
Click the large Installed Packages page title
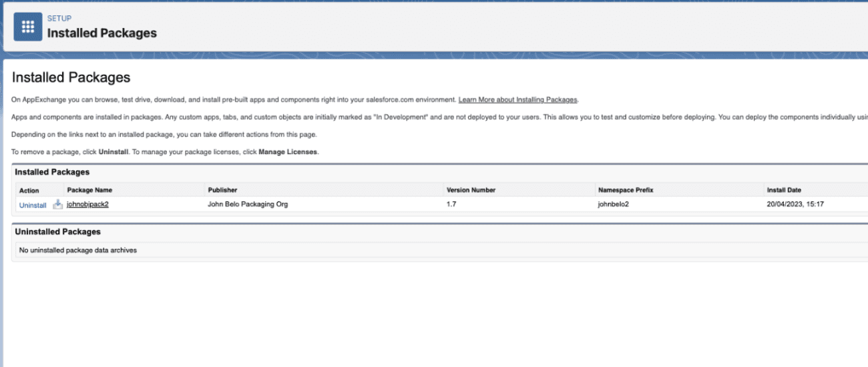click(x=71, y=77)
